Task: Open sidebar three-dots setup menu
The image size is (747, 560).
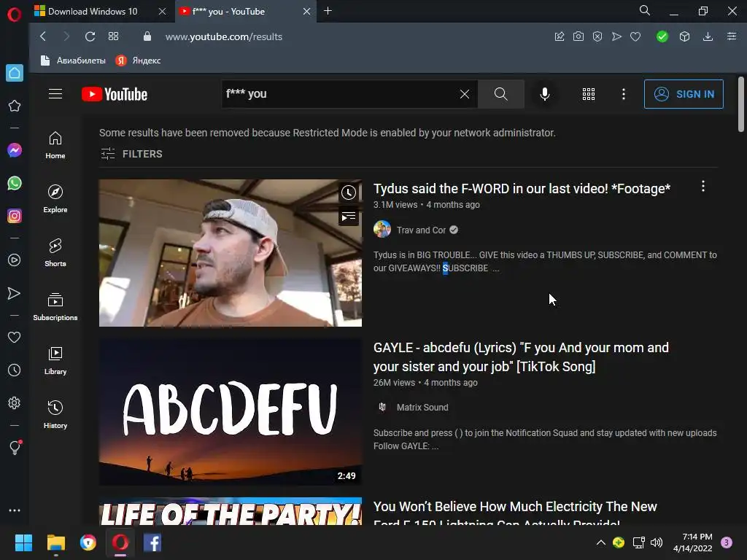Action: tap(15, 510)
